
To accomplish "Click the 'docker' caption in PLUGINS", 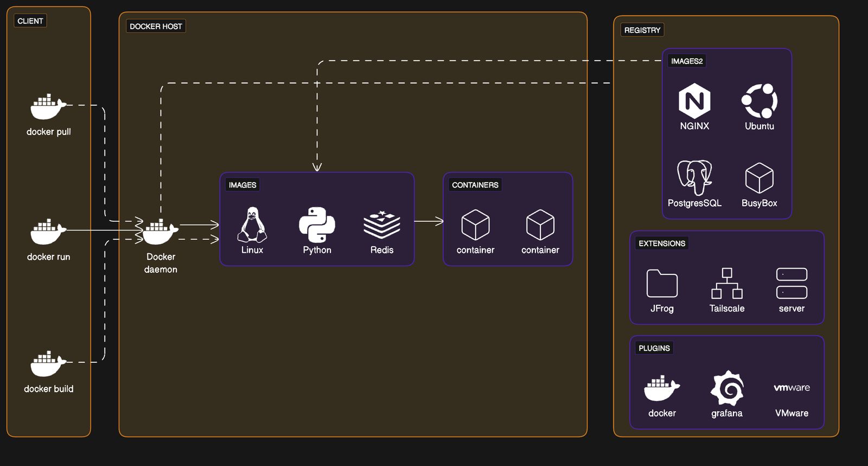I will click(x=662, y=413).
